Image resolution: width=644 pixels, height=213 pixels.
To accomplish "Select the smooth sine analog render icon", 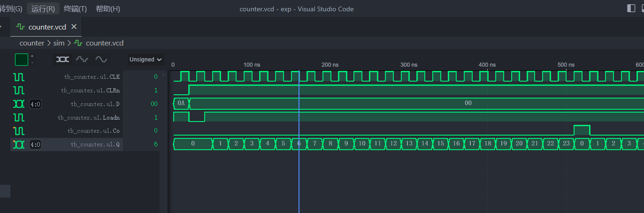I will (101, 59).
